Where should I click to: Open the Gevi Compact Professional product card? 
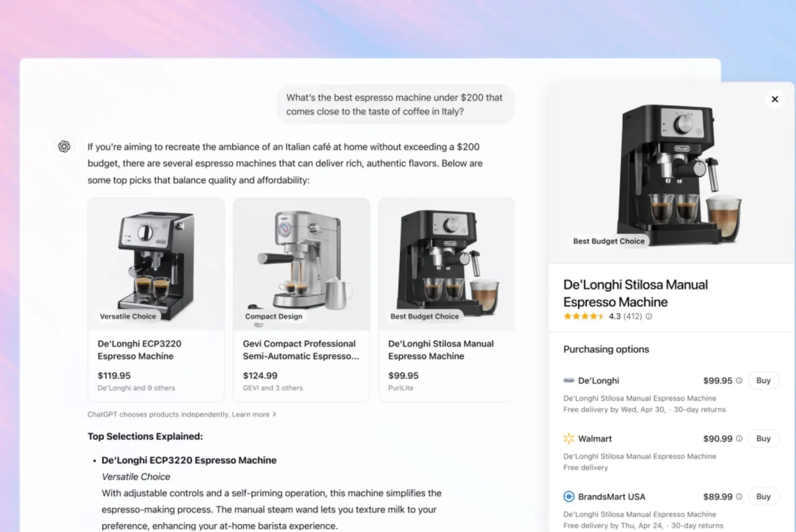coord(301,299)
